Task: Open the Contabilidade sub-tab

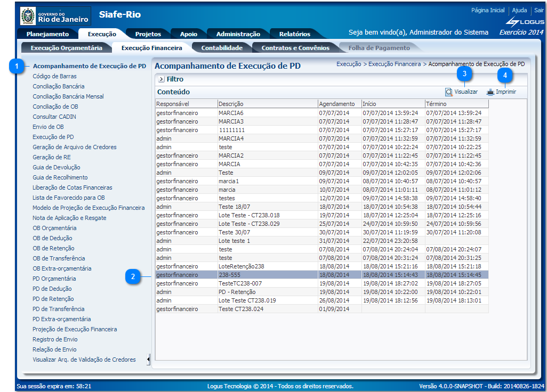Action: tap(222, 48)
